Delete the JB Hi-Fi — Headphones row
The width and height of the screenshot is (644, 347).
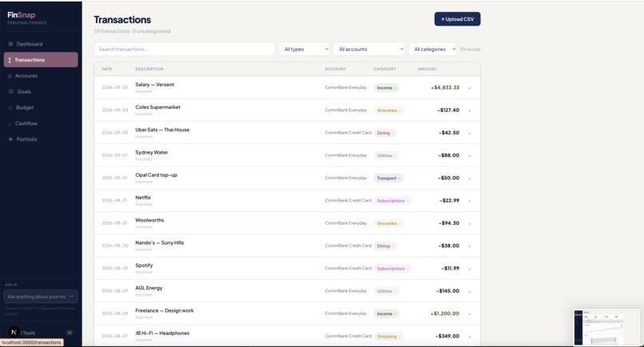pyautogui.click(x=470, y=337)
